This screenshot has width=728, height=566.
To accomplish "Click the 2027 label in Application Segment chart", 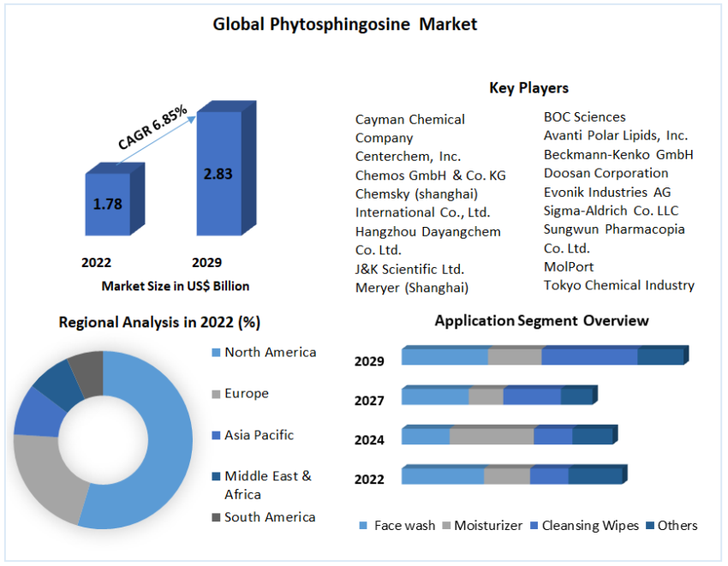I will coord(369,401).
